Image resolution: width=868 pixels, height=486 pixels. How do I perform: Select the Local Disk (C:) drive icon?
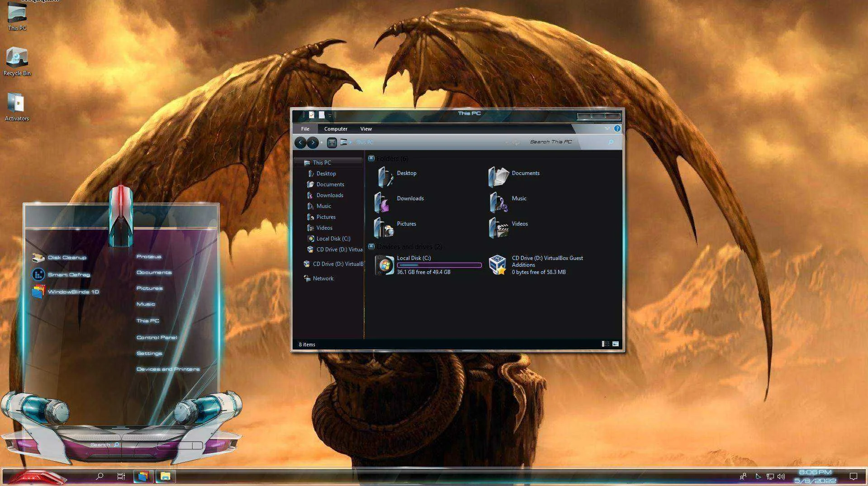click(384, 265)
